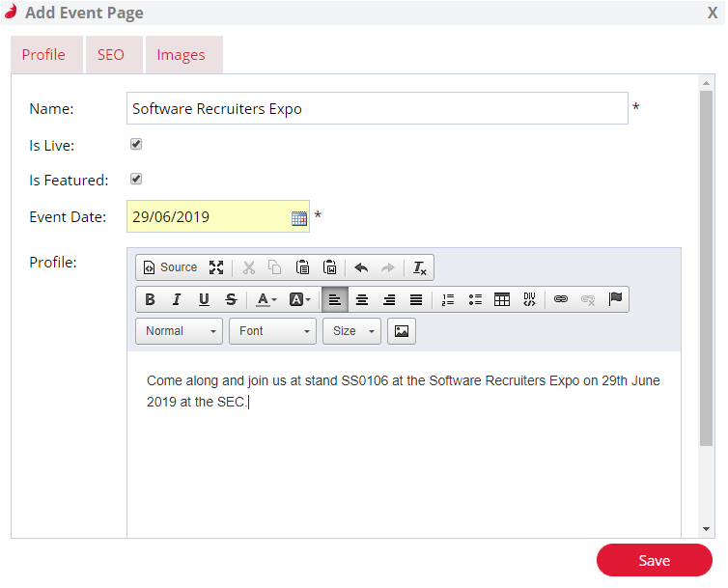Click the Name input field
This screenshot has height=588, width=728.
(x=377, y=108)
